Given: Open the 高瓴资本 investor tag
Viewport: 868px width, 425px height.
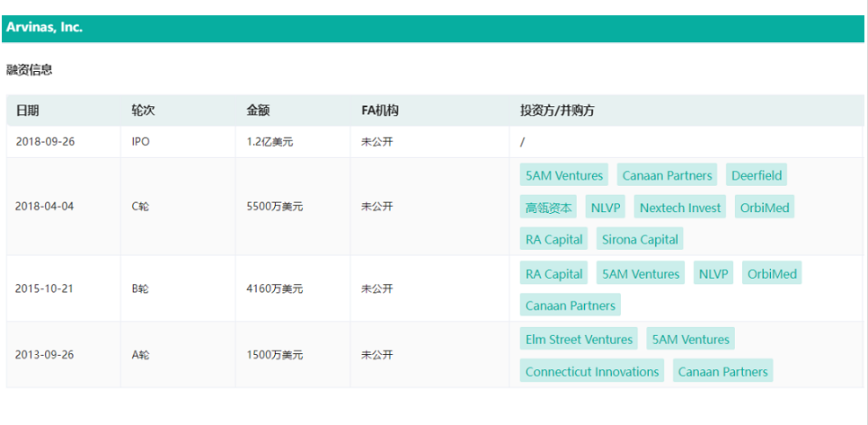Looking at the screenshot, I should pos(548,207).
